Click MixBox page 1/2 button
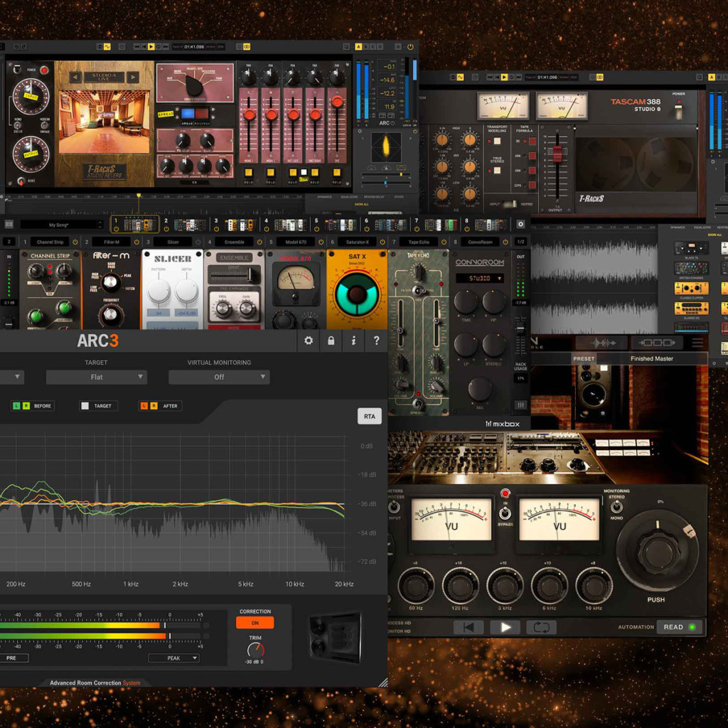 [521, 242]
